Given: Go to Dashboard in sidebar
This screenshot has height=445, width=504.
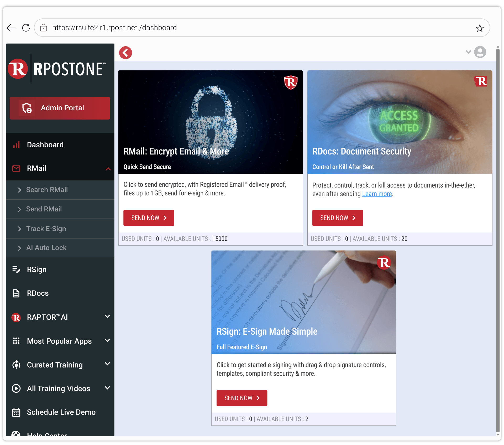Looking at the screenshot, I should [x=60, y=145].
